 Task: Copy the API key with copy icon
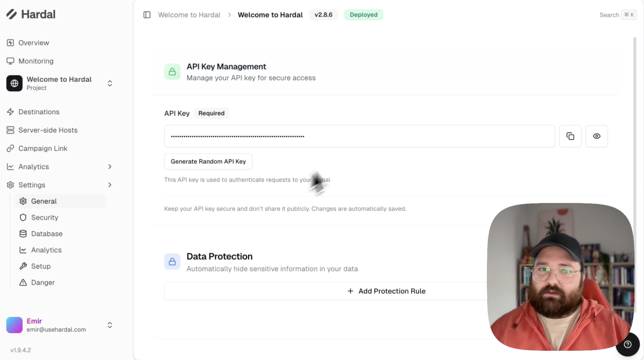coord(570,136)
